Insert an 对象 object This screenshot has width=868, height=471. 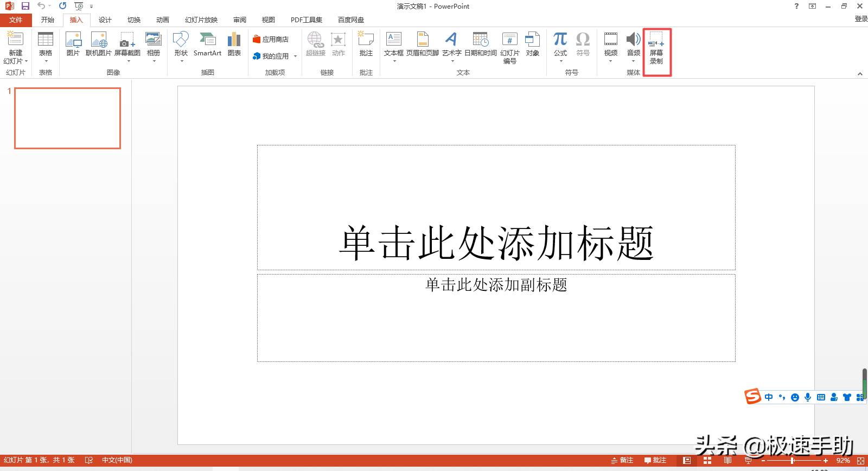point(533,44)
